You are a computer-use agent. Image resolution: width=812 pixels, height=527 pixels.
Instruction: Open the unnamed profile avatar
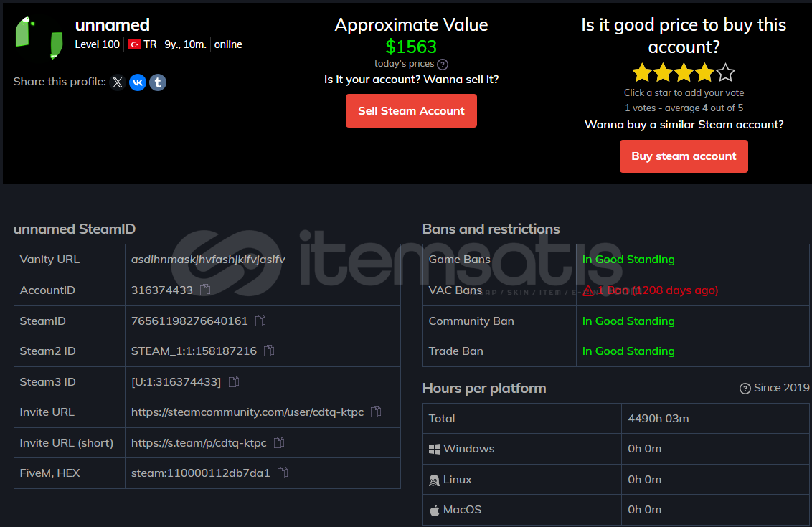39,38
